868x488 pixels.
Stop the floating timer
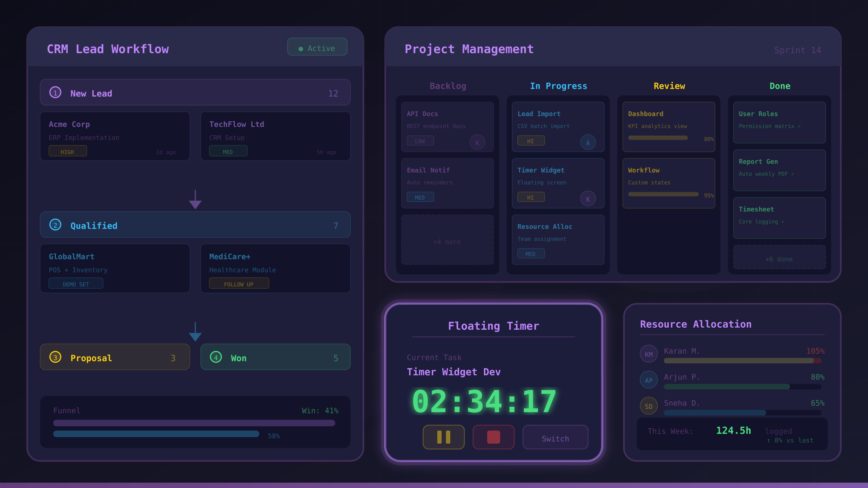(493, 437)
